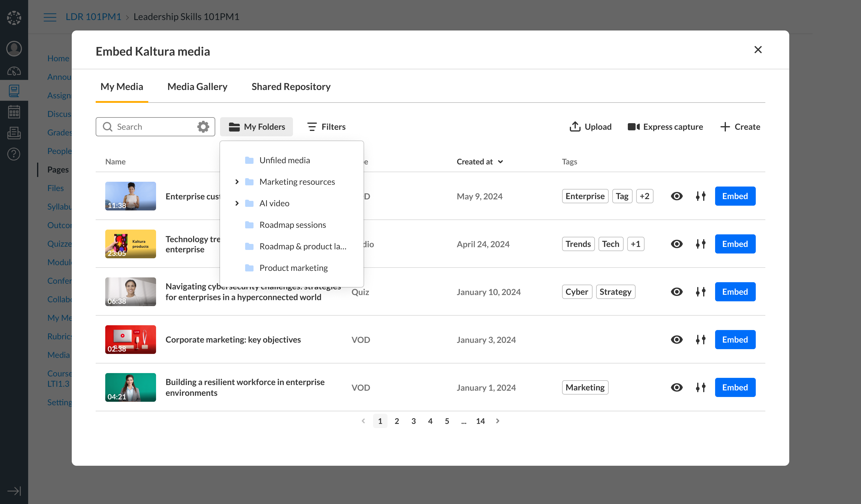Open the Filters panel
The image size is (861, 504).
coord(326,127)
